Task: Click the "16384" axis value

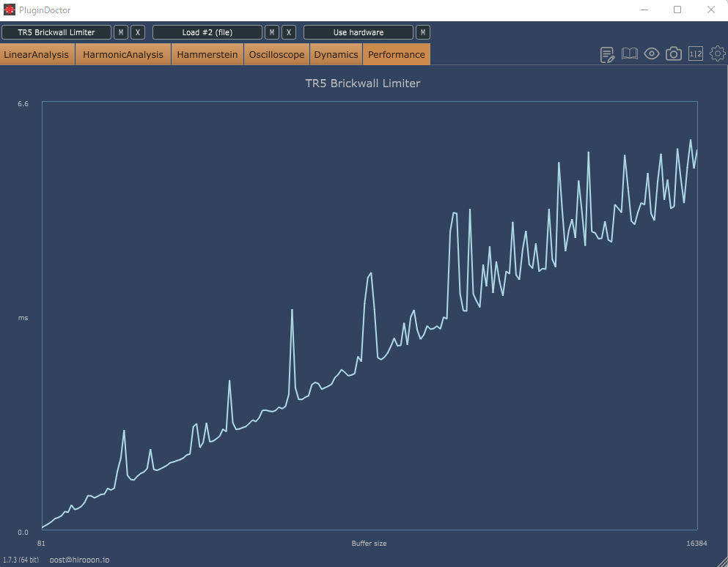Action: coord(697,544)
